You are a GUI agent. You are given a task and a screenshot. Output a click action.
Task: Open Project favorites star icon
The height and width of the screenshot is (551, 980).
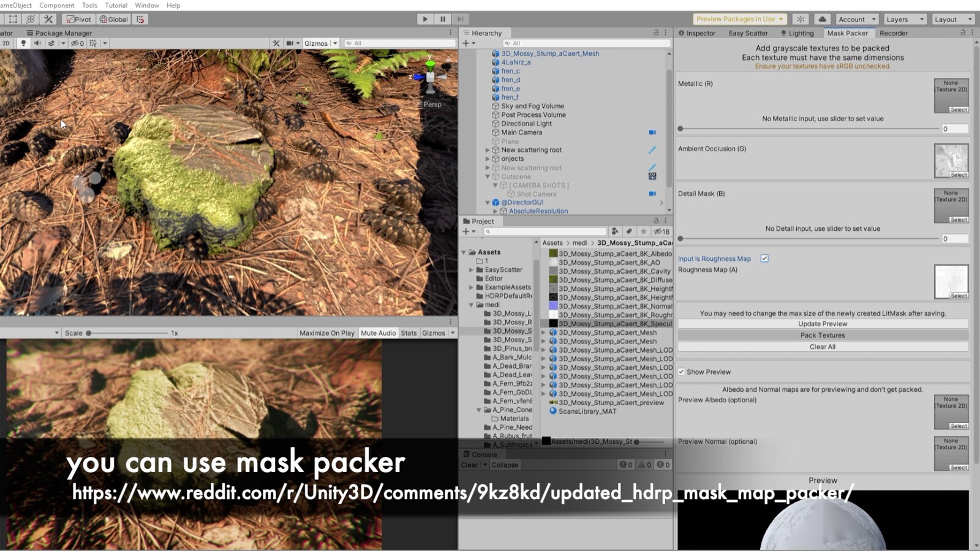[x=643, y=231]
